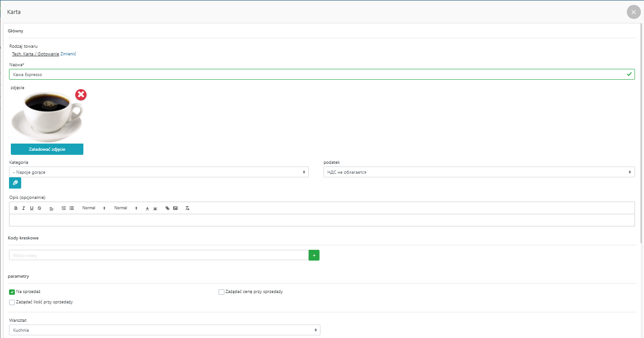Open the Kategoria dropdown
This screenshot has height=338, width=644.
tap(159, 172)
